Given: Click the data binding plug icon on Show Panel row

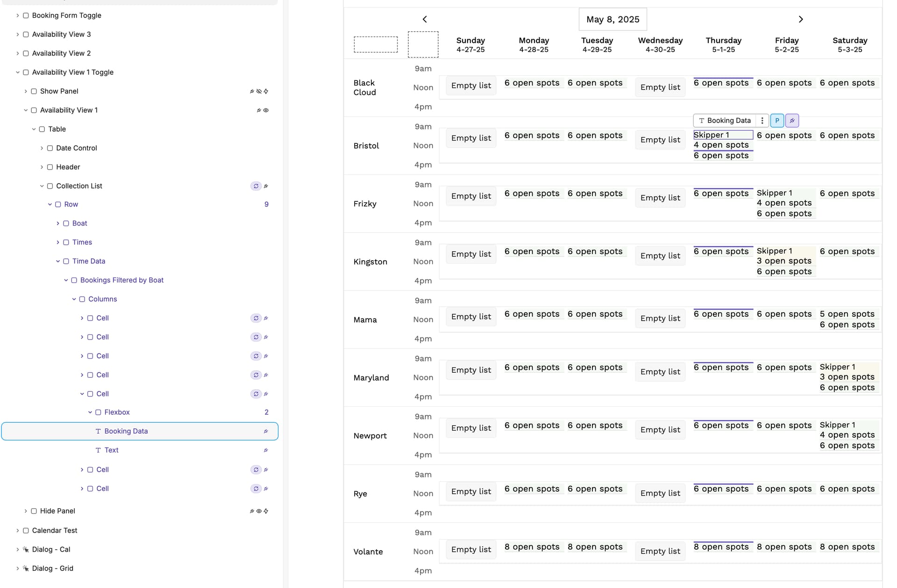Looking at the screenshot, I should (x=252, y=92).
